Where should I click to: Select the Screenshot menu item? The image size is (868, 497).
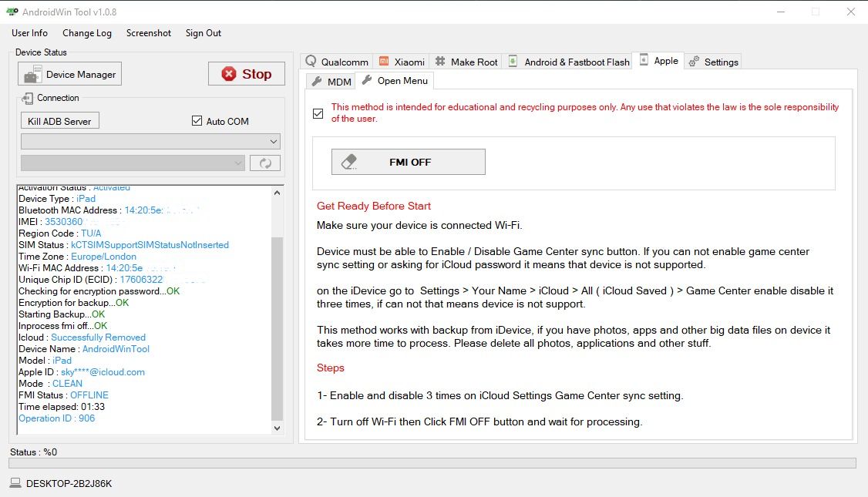(148, 33)
